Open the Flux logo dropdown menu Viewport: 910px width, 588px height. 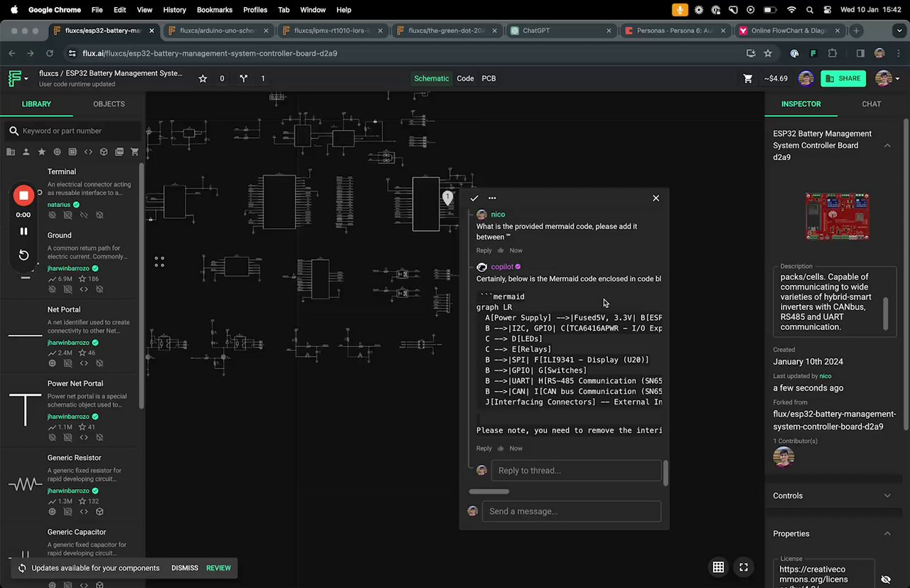coord(18,78)
